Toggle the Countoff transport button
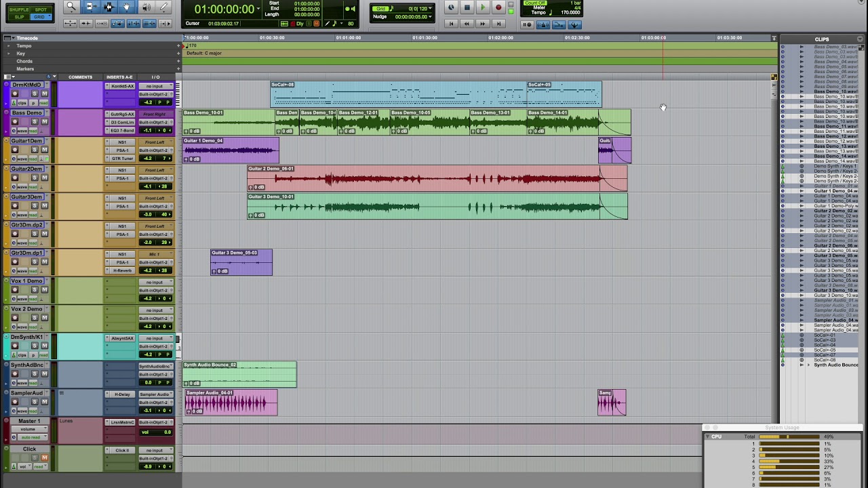This screenshot has height=488, width=868. 535,3
